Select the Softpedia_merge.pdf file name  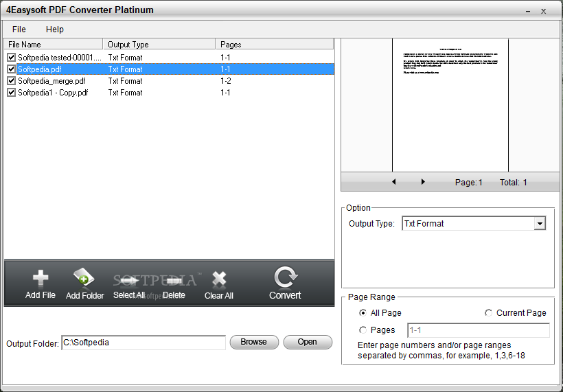[x=51, y=81]
